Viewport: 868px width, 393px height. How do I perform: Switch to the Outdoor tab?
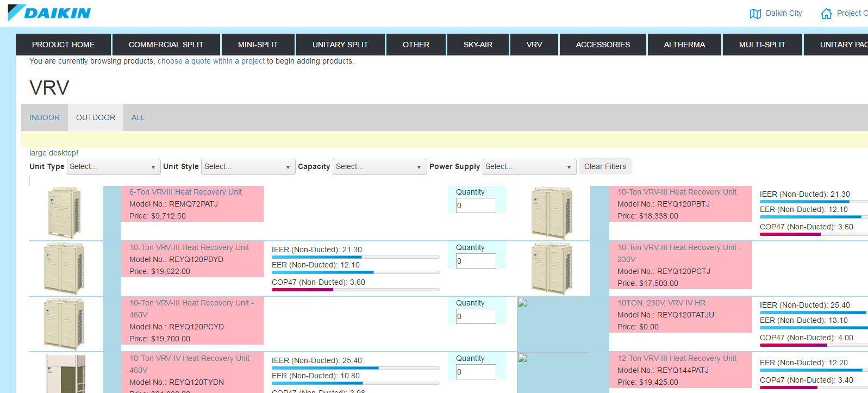[x=96, y=117]
